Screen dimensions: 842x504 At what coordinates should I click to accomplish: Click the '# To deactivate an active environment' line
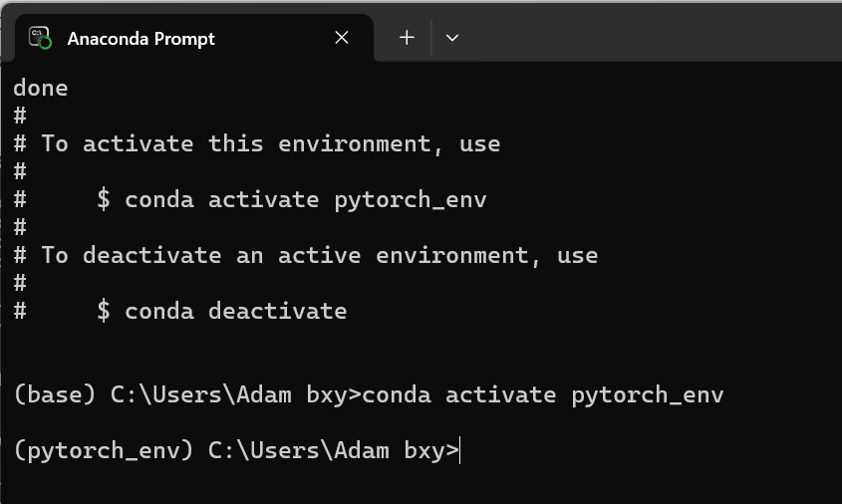coord(306,256)
